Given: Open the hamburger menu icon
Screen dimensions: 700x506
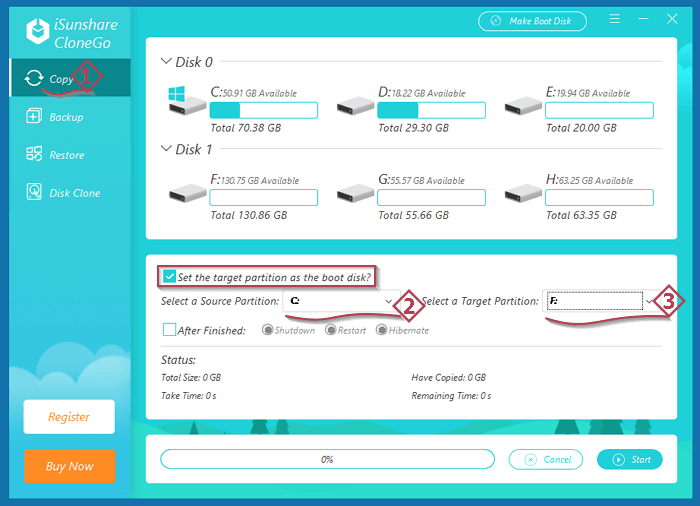Looking at the screenshot, I should (615, 19).
